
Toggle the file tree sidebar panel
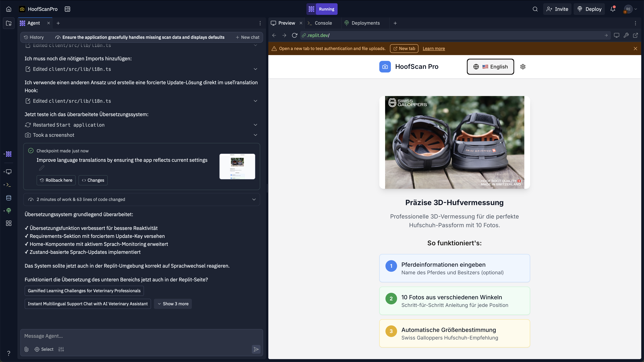pyautogui.click(x=9, y=24)
